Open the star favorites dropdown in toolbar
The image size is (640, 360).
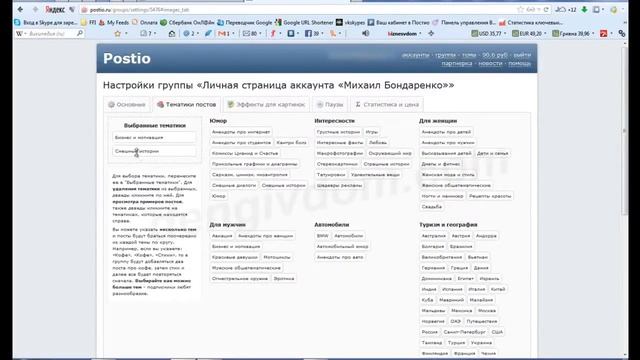click(121, 33)
